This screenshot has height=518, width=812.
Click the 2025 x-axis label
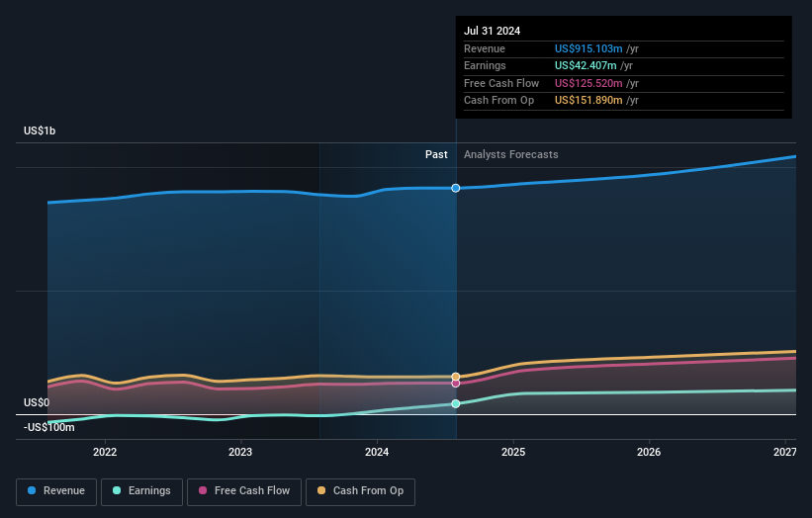click(x=513, y=453)
